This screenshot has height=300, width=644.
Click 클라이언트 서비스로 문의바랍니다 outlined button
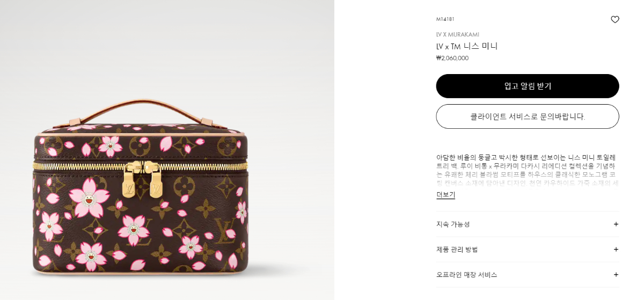tap(528, 116)
